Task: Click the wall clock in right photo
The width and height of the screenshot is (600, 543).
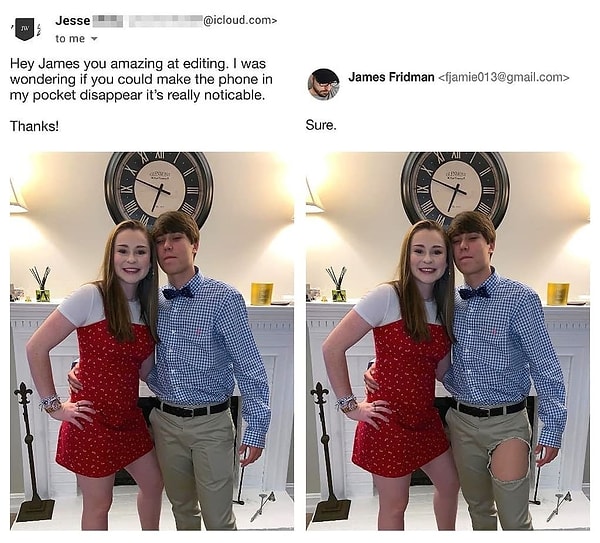Action: pos(455,188)
